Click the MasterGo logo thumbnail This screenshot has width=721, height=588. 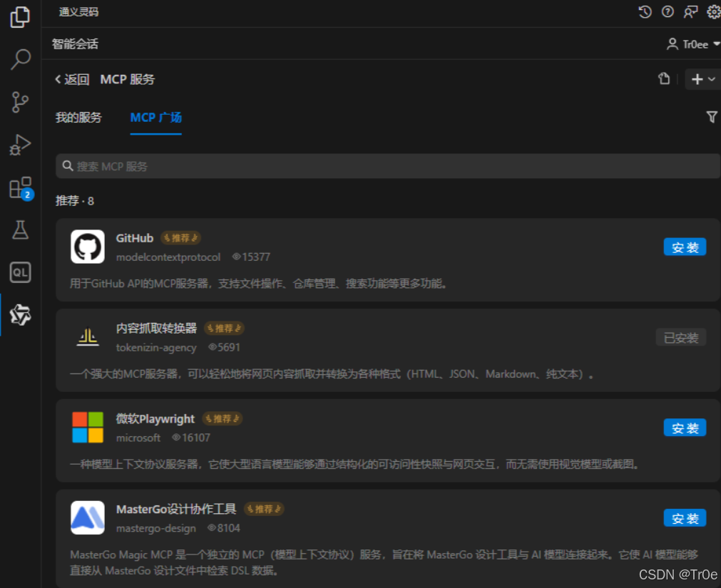point(88,517)
